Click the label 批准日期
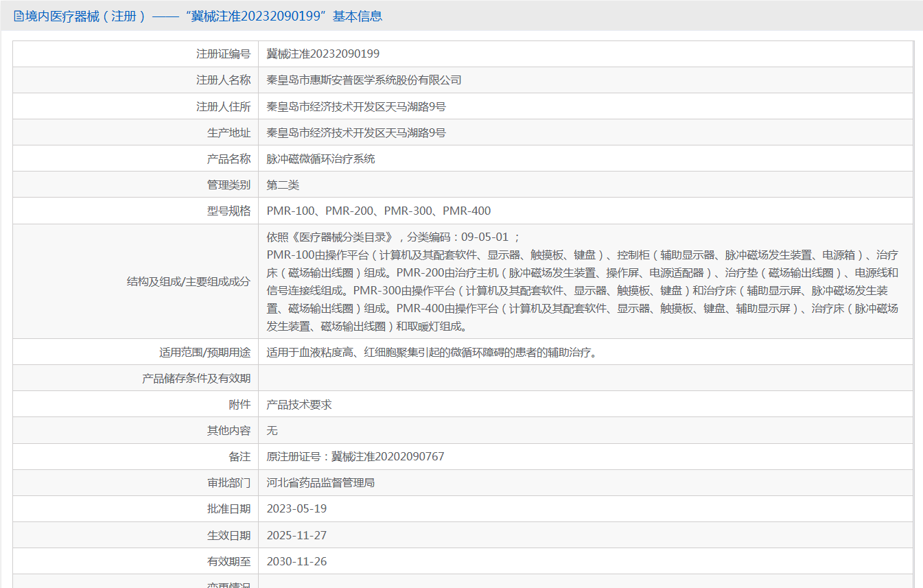The height and width of the screenshot is (588, 923). pos(229,508)
